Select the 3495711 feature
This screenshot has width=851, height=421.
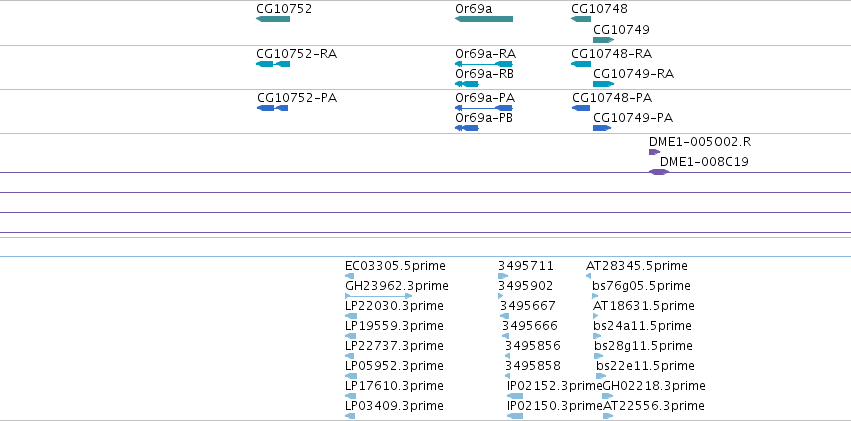point(503,276)
